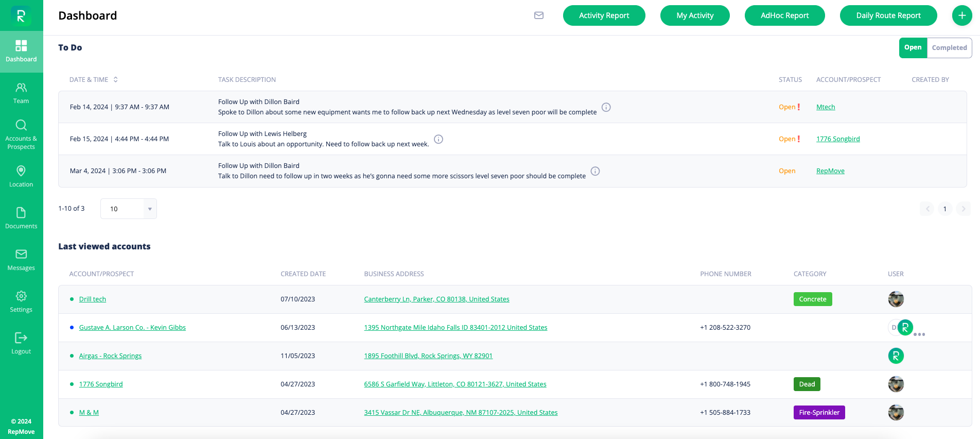980x439 pixels.
Task: Select the Feb 14, 2024 9:37 AM date cell
Action: pyautogui.click(x=119, y=107)
